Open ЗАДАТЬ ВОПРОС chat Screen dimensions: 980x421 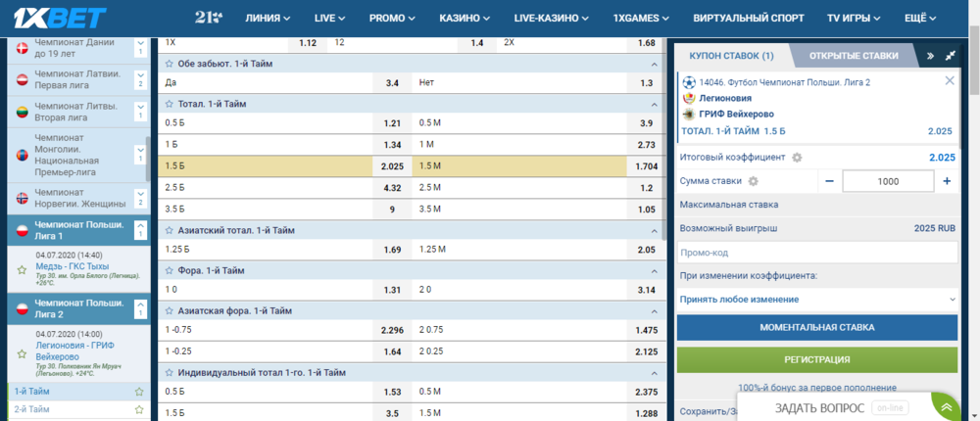[820, 408]
